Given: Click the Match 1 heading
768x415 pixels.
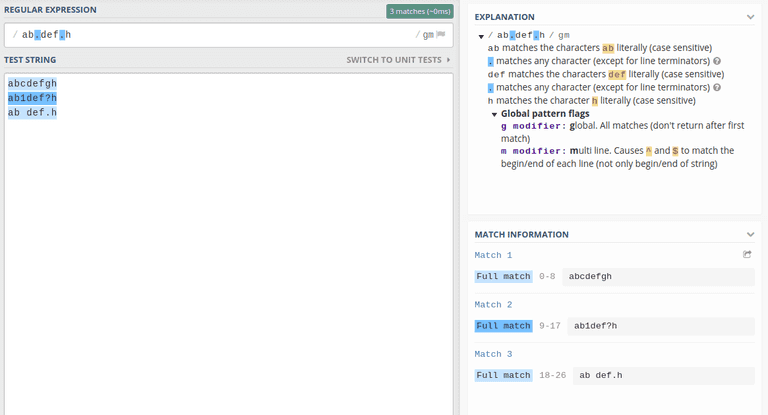Looking at the screenshot, I should point(493,255).
